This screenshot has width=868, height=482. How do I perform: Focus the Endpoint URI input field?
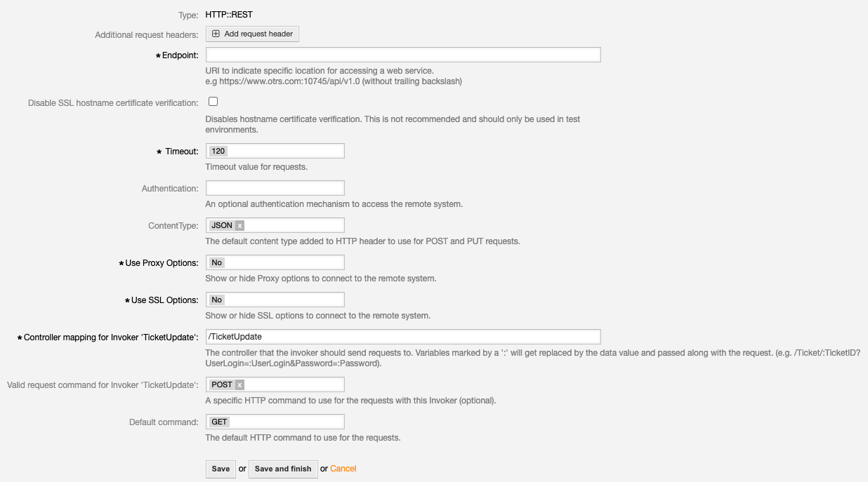(402, 55)
